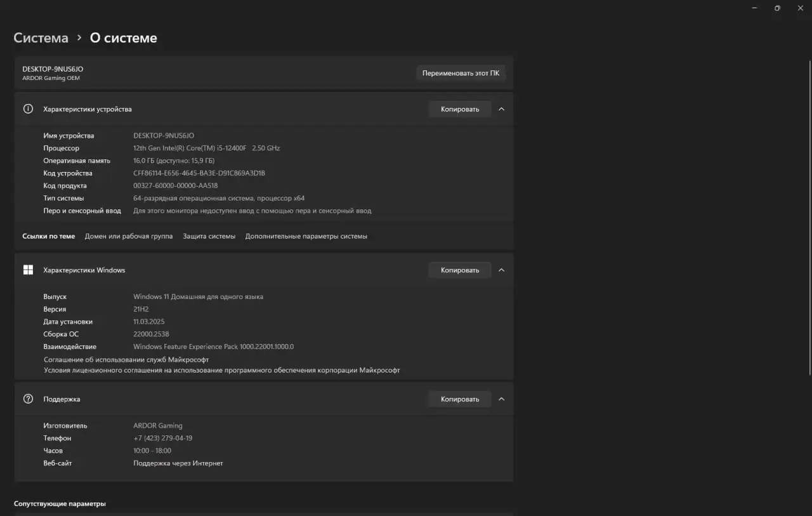Minimize the Settings window

point(755,8)
